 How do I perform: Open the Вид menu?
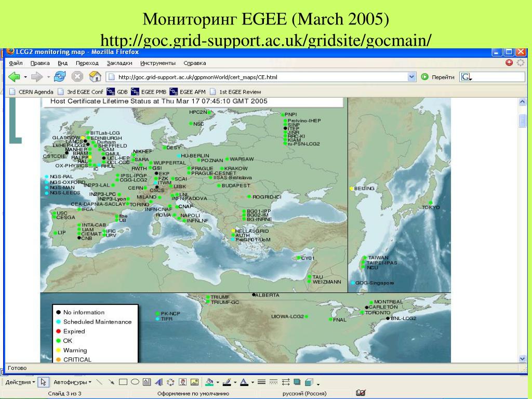coord(62,63)
